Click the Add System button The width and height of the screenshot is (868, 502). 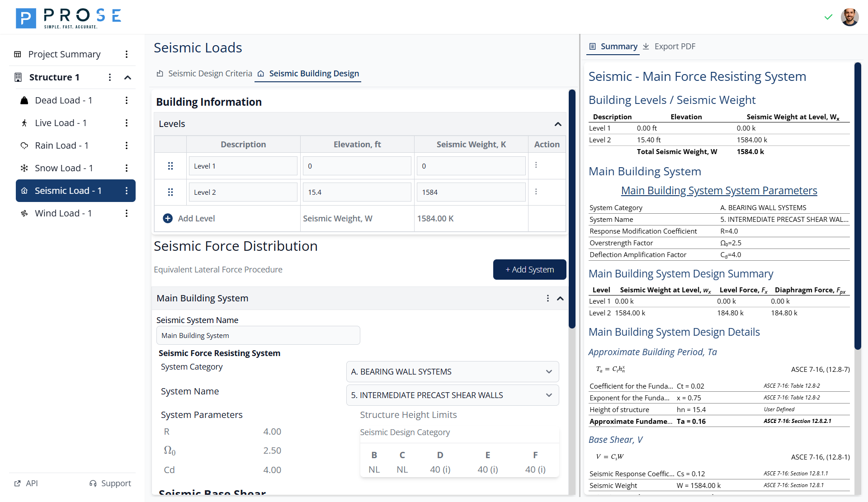point(529,270)
